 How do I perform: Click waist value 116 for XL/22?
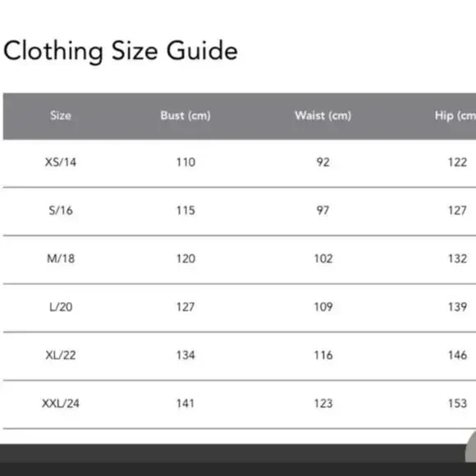(x=323, y=355)
